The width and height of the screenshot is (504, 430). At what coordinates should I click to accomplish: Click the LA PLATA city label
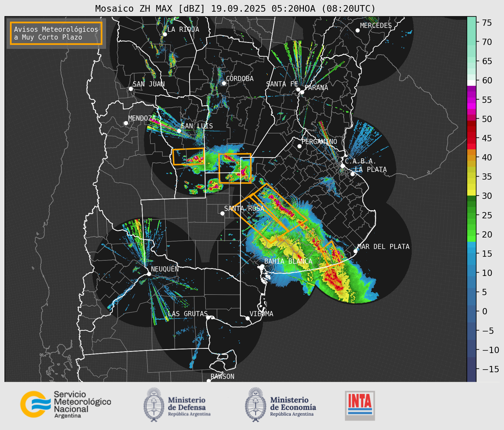[x=371, y=170]
